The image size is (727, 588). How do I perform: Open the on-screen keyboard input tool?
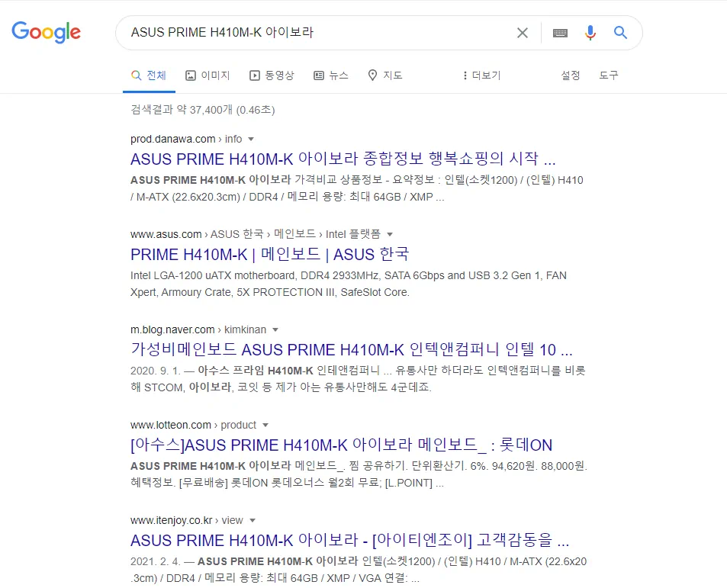[x=560, y=33]
